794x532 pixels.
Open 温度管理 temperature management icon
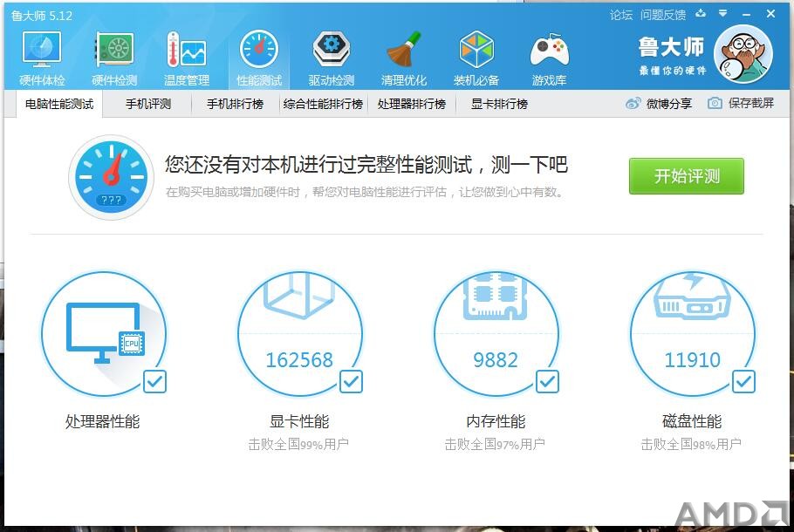(x=187, y=58)
